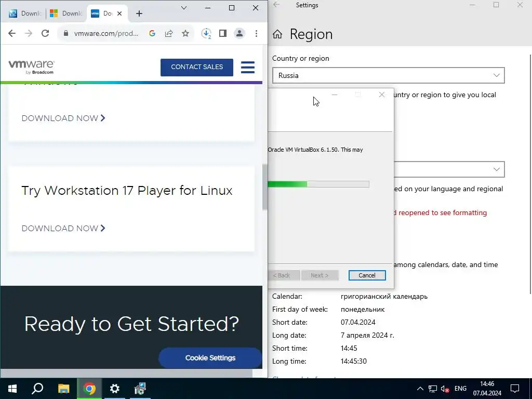Show hidden system tray icons

tap(420, 389)
